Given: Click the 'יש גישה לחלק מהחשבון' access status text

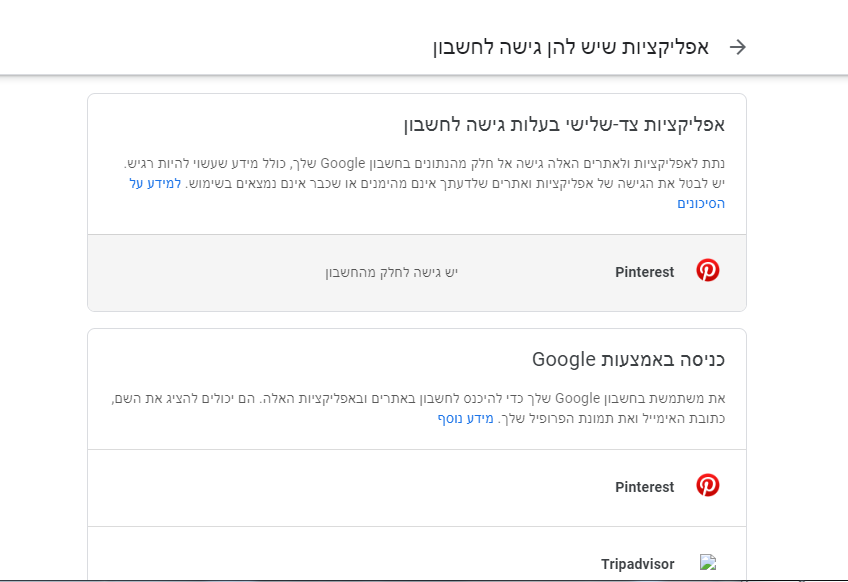Looking at the screenshot, I should tap(391, 272).
